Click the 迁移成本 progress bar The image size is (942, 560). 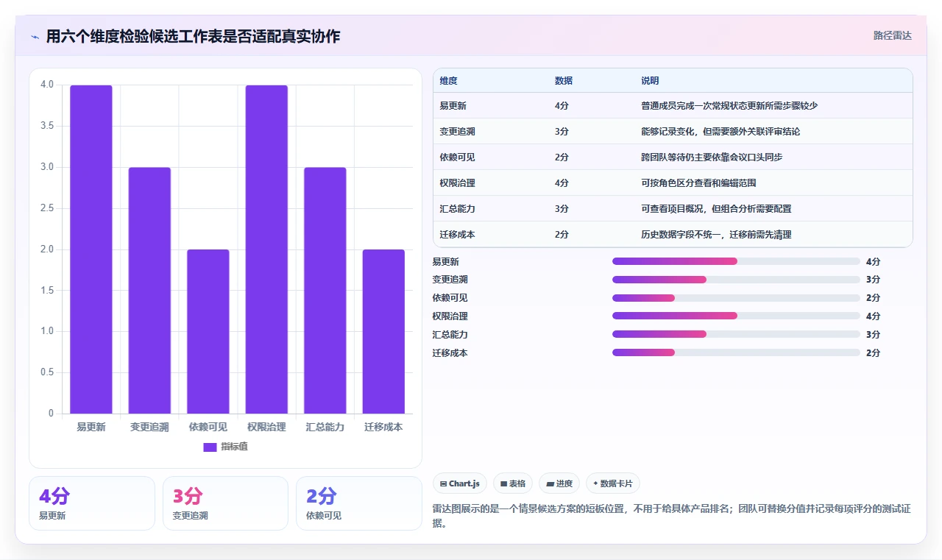coord(736,353)
